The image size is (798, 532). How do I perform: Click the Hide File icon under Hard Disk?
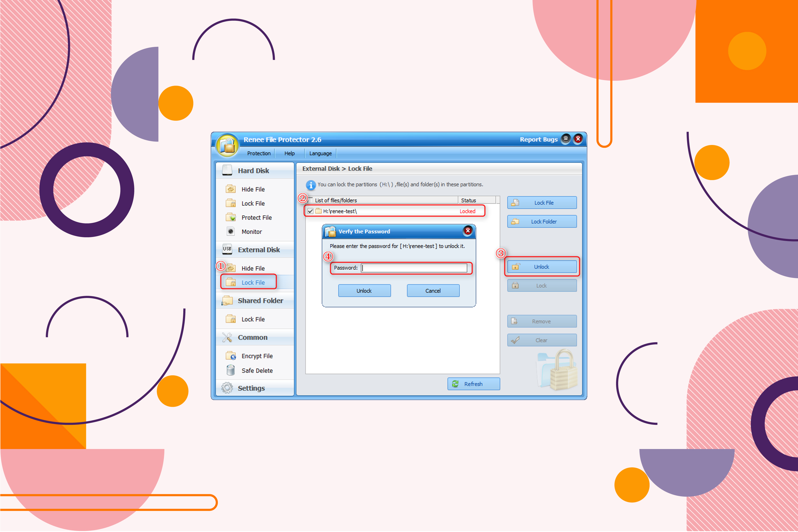[x=231, y=189]
